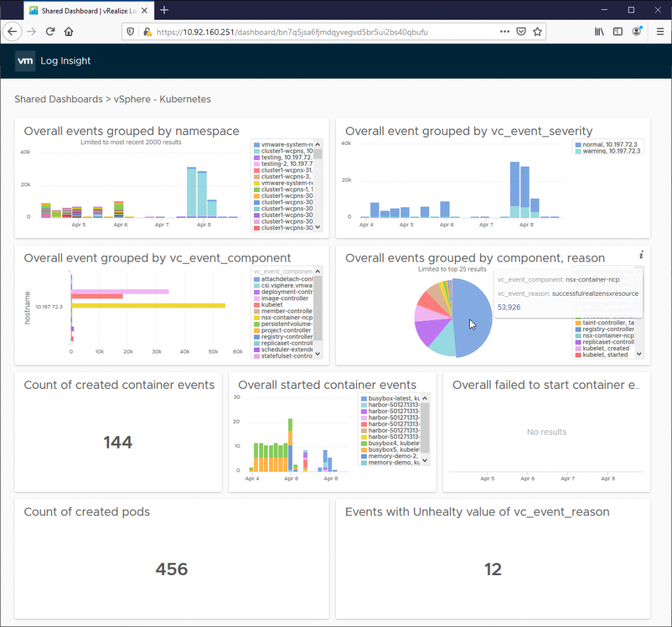
Task: Toggle 'busybox-latest' series in started container legend
Action: tap(391, 399)
